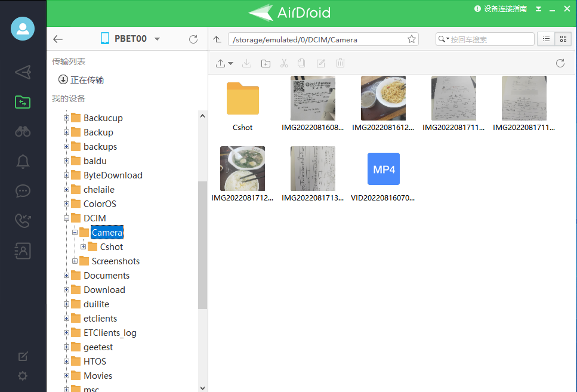Bookmark current path with star icon
This screenshot has width=577, height=392.
(411, 39)
